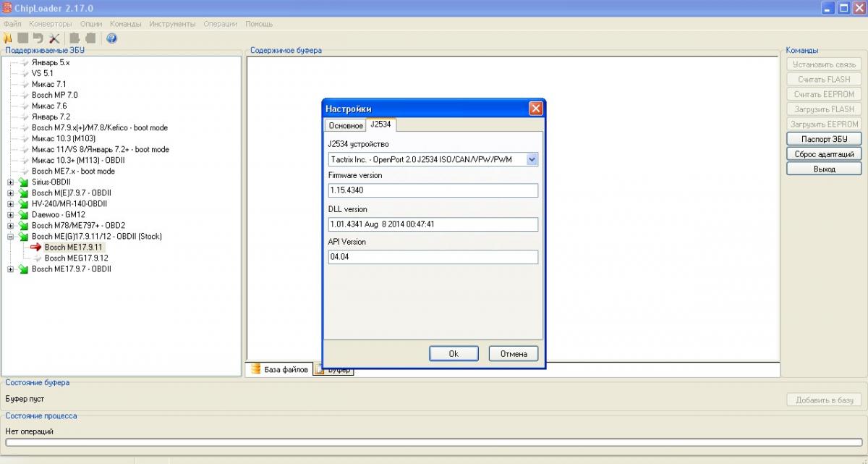Click the red arrow icon beside Bosch ME17.9.11
Image resolution: width=868 pixels, height=464 pixels.
click(x=37, y=247)
